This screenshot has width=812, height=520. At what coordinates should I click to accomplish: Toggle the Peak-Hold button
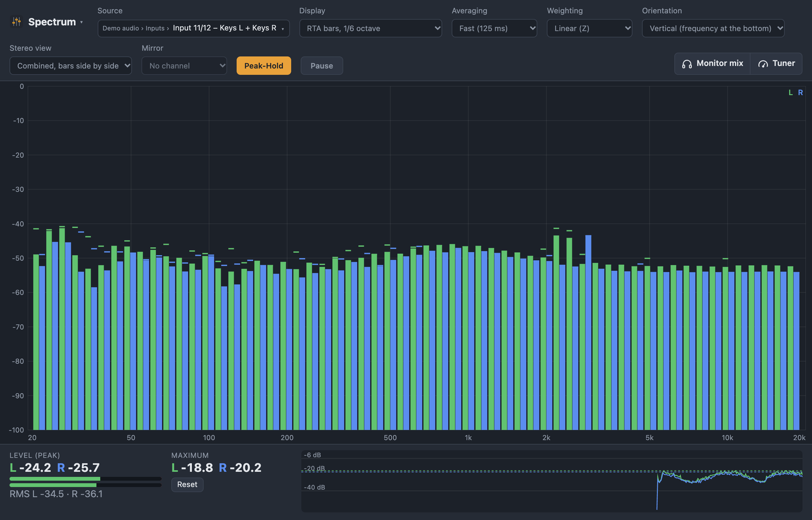pos(264,66)
